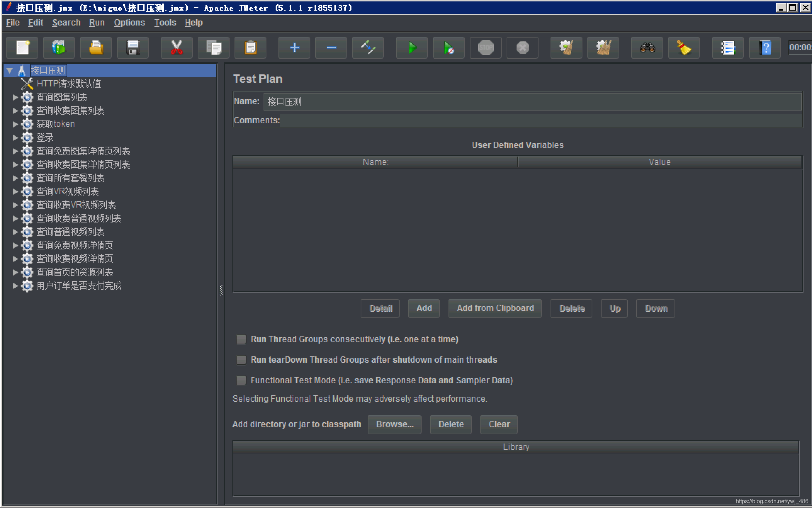812x508 pixels.
Task: Expand the 获取token tree node
Action: click(15, 124)
